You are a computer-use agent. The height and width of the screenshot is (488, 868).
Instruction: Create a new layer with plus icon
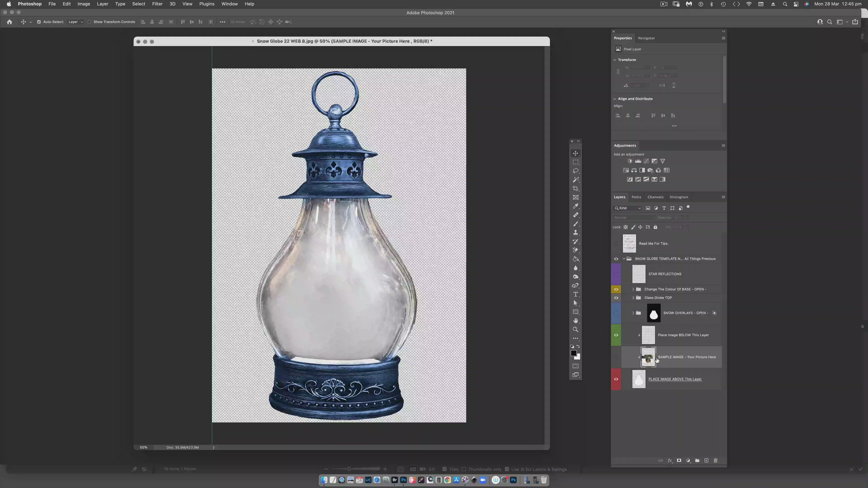click(x=706, y=460)
